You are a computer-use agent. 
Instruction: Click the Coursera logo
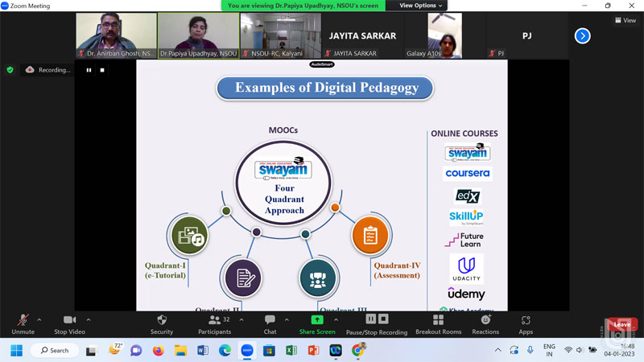[468, 173]
